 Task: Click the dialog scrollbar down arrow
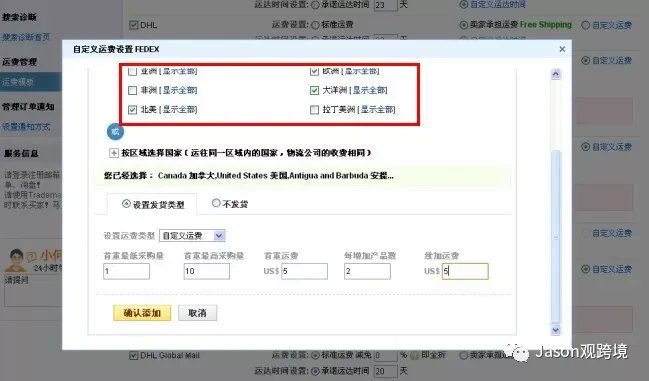point(555,330)
